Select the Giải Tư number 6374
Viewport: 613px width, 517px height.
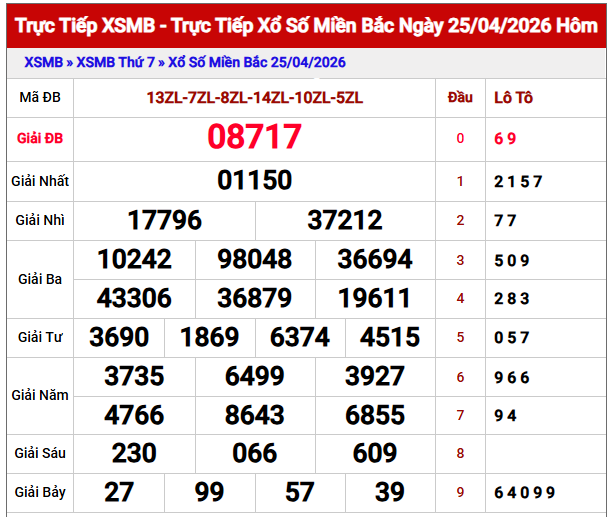tap(300, 337)
